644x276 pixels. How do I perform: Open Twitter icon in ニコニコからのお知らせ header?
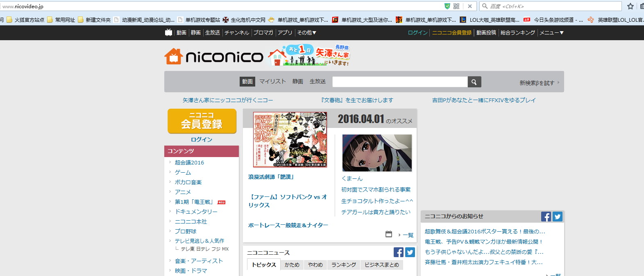click(558, 217)
